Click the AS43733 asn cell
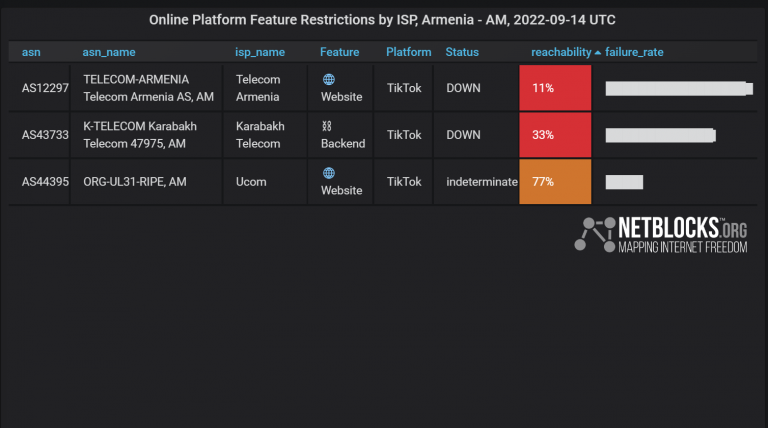 (x=45, y=135)
